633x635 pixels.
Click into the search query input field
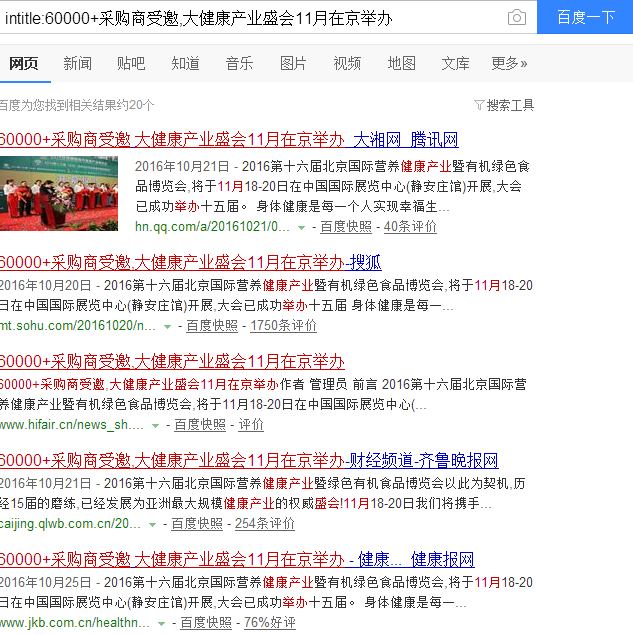click(x=251, y=18)
